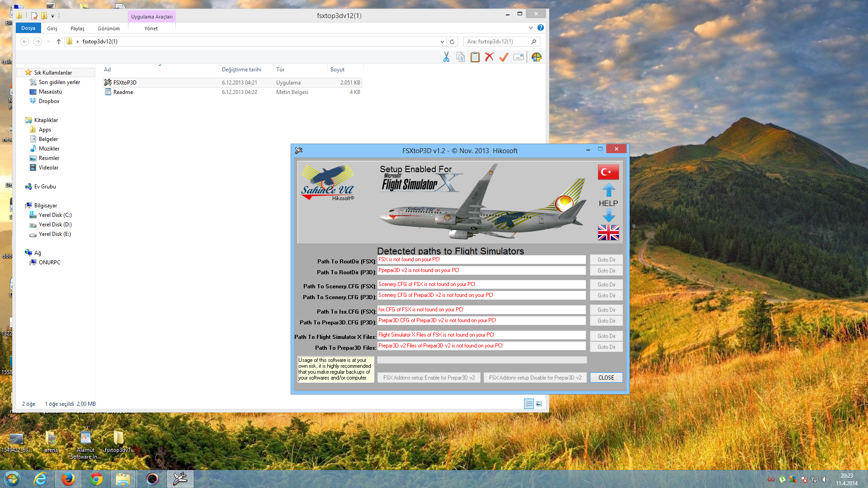Switch to large icons view in status bar

(x=539, y=404)
